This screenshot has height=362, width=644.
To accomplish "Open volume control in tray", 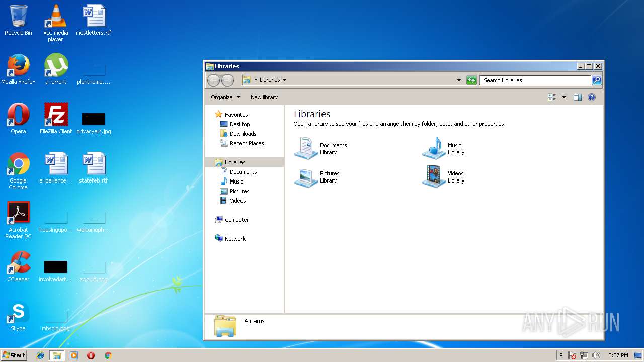I will [596, 355].
